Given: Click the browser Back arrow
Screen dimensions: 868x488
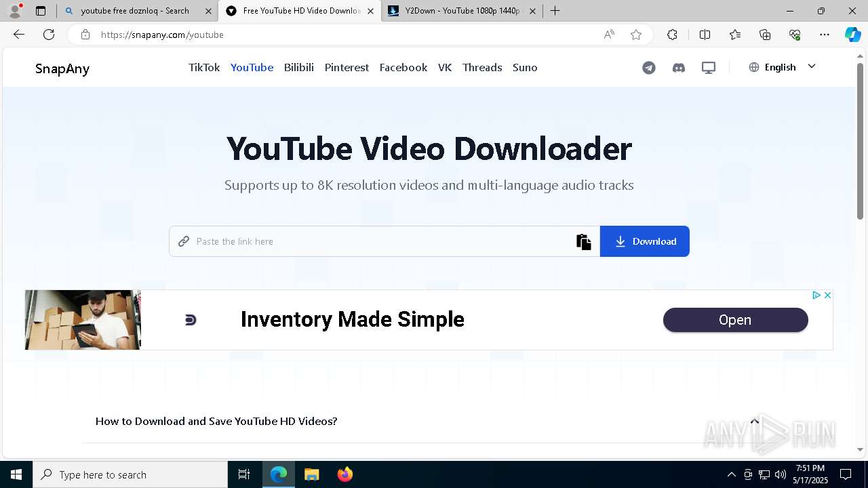Looking at the screenshot, I should tap(19, 35).
